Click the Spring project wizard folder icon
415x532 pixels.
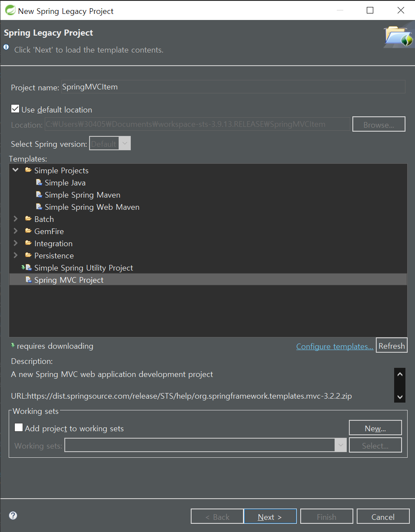[398, 36]
